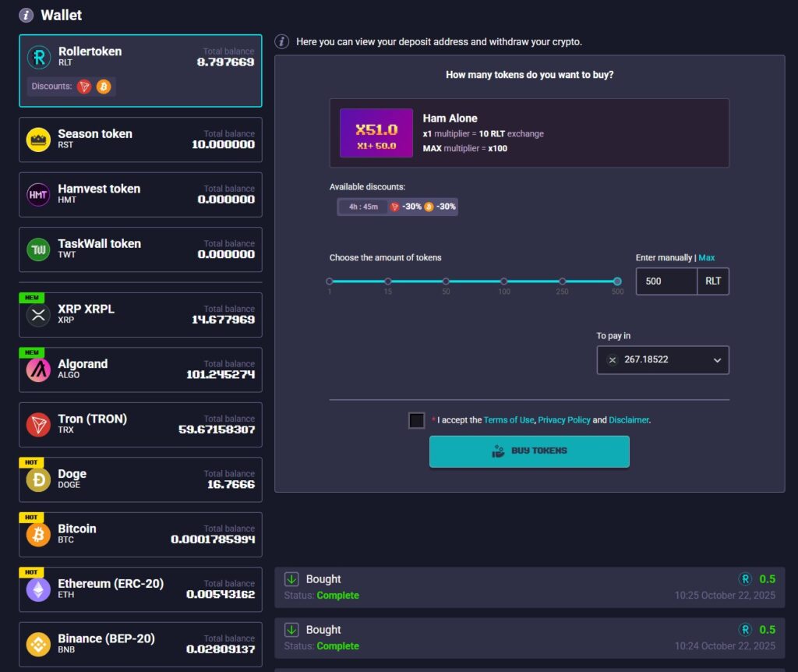
Task: Select the Binance (BEP-20) wallet entry
Action: (x=140, y=644)
